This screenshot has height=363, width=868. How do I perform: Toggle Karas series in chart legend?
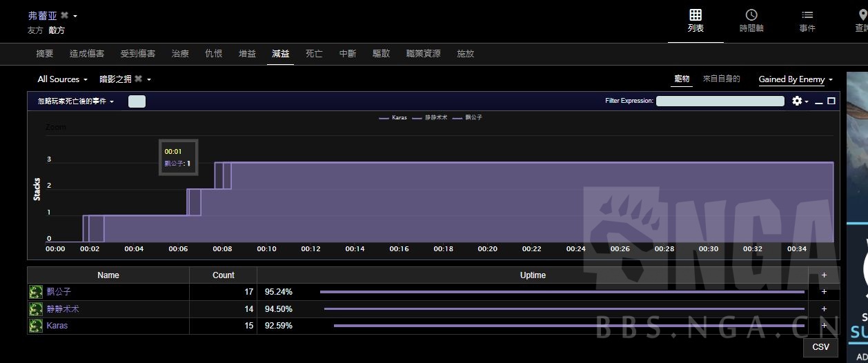tap(393, 118)
